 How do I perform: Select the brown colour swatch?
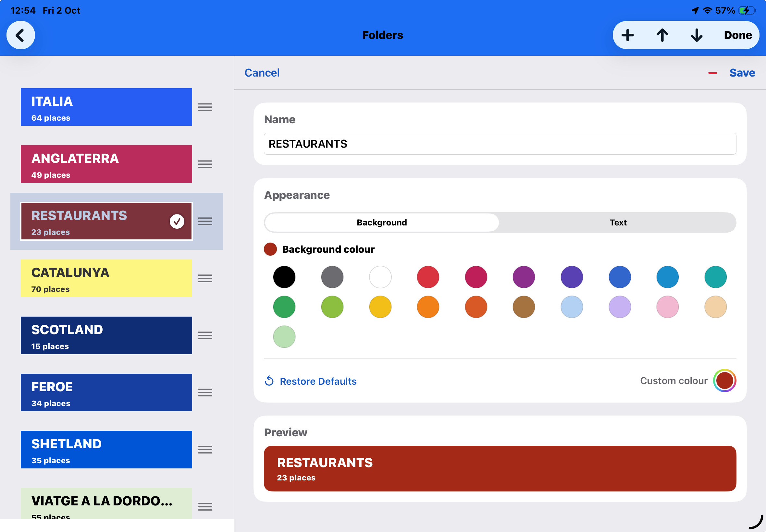pos(524,307)
